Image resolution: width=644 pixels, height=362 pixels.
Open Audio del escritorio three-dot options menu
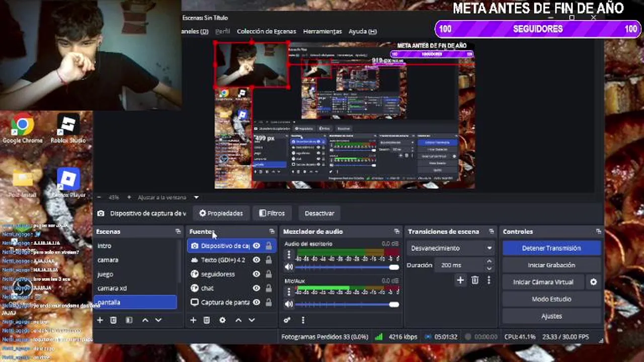click(x=289, y=255)
